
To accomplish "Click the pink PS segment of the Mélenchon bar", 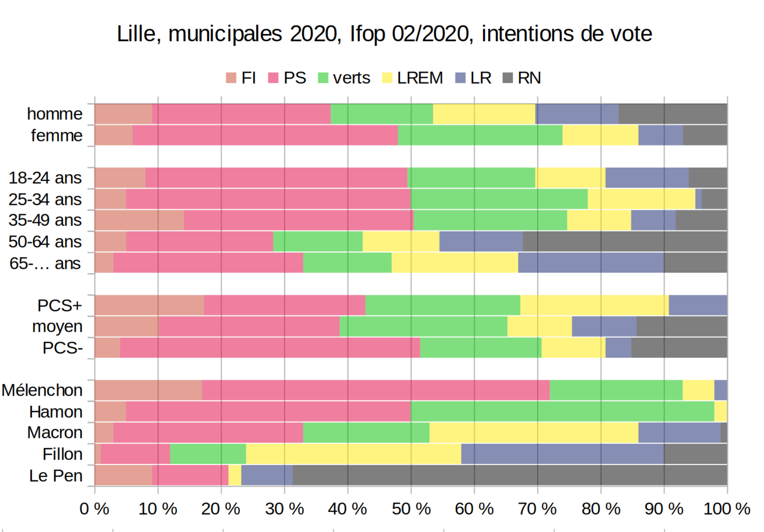I will 375,390.
